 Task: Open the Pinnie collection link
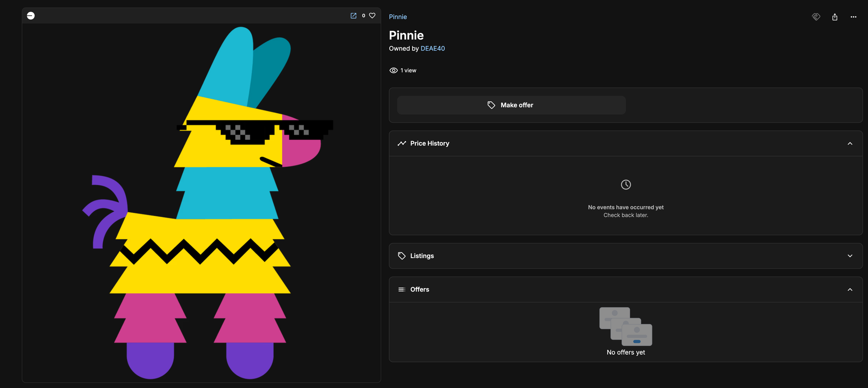398,17
